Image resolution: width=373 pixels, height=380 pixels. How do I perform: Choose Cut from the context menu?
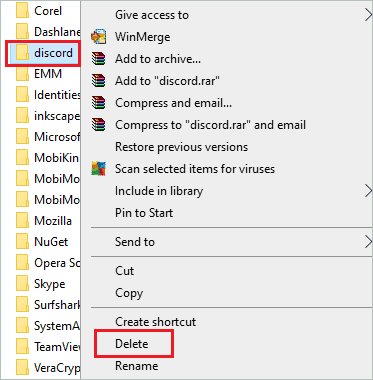124,271
